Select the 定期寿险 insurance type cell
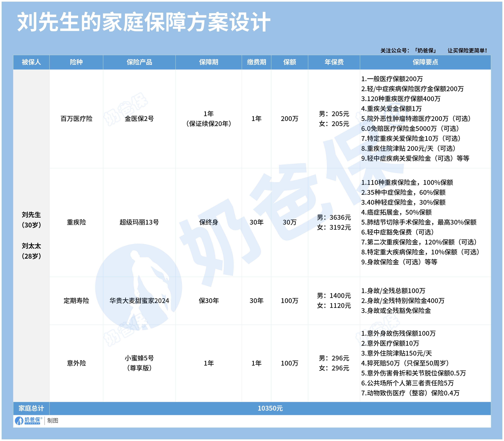 tap(77, 301)
